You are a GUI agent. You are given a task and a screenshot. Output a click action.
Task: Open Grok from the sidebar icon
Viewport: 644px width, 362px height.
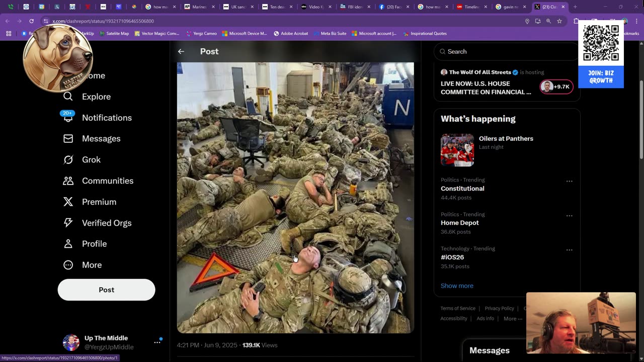pyautogui.click(x=68, y=160)
